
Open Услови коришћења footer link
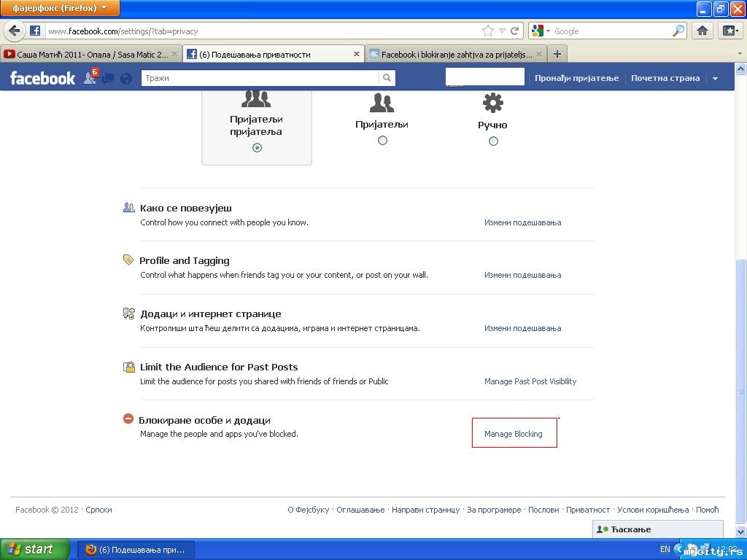(653, 510)
